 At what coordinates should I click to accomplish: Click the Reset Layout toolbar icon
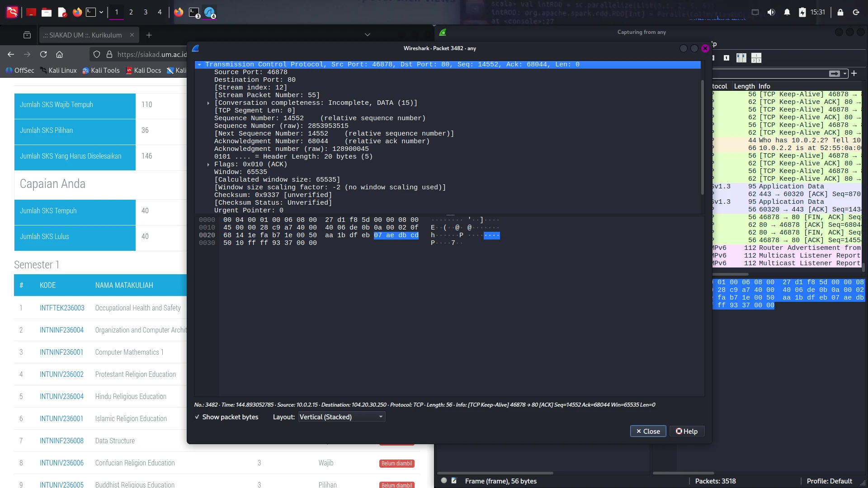click(x=756, y=58)
